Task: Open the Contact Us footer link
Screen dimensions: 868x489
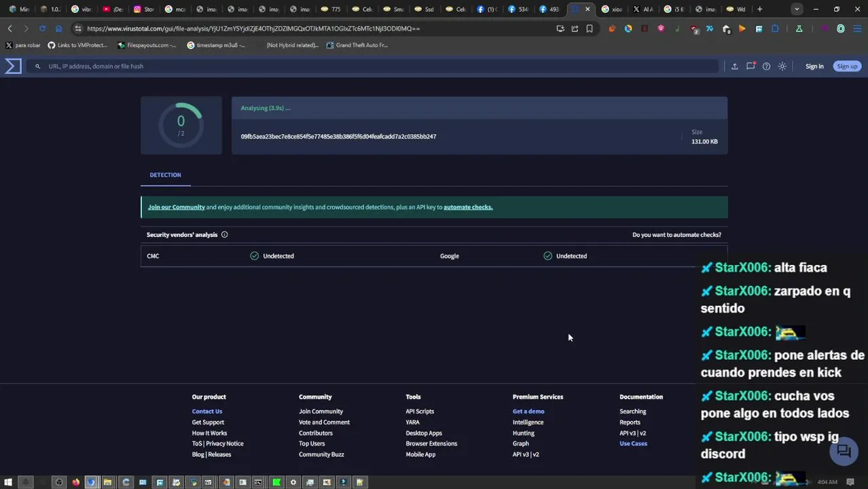Action: tap(206, 412)
